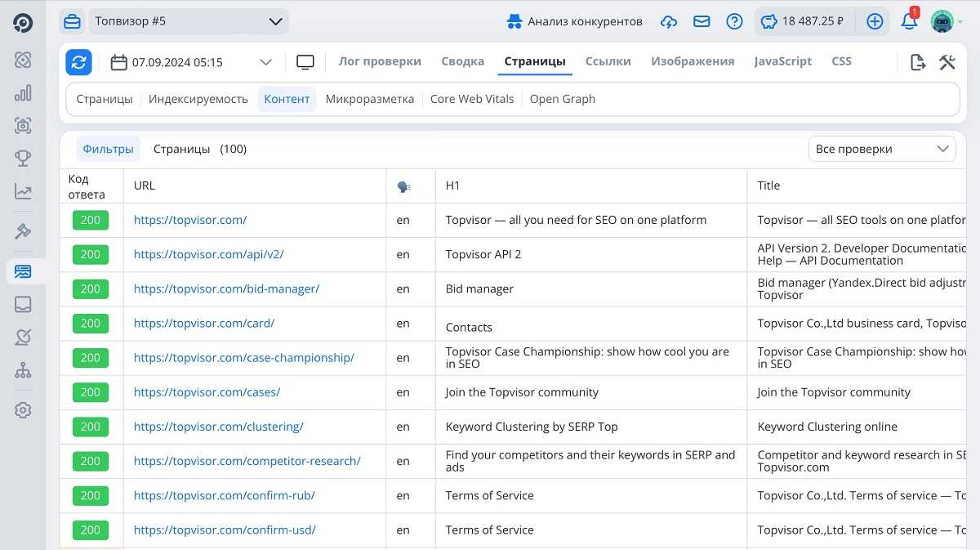
Task: Click the H1 text 'Bid manager'
Action: 479,288
